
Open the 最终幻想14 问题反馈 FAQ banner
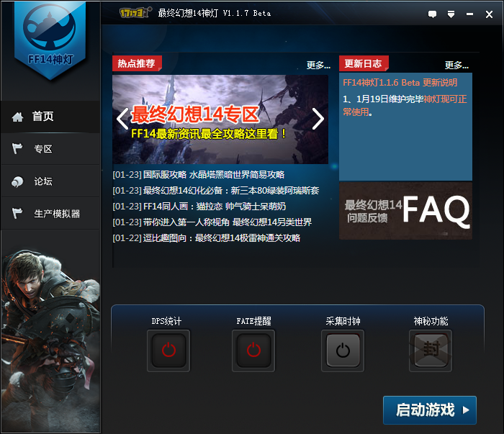click(x=405, y=211)
